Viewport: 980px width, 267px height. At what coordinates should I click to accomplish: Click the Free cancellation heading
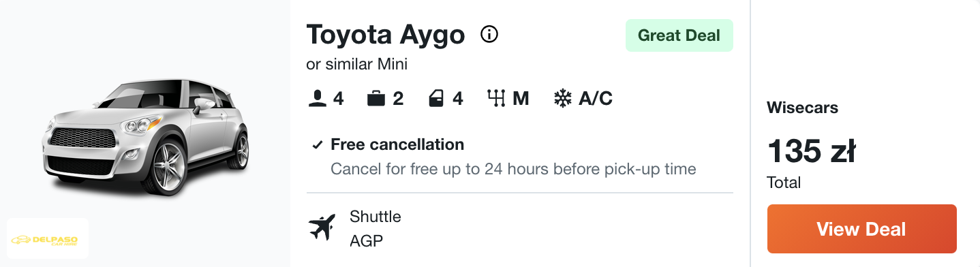[397, 144]
